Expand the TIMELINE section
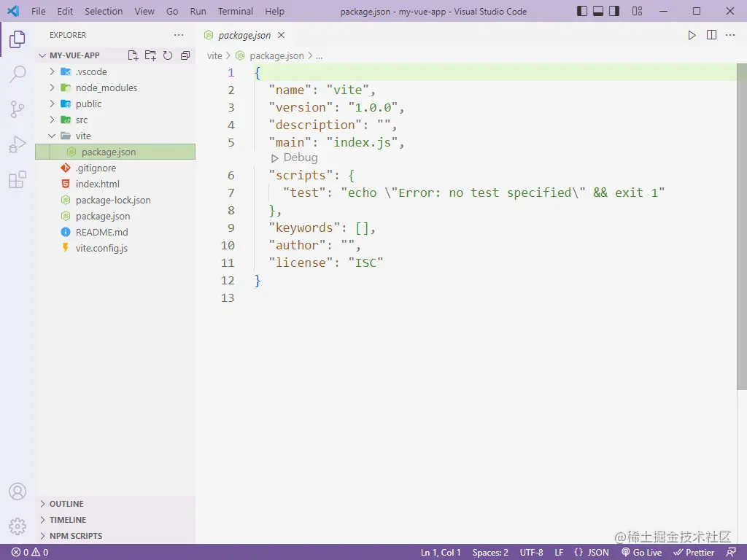 (x=115, y=520)
